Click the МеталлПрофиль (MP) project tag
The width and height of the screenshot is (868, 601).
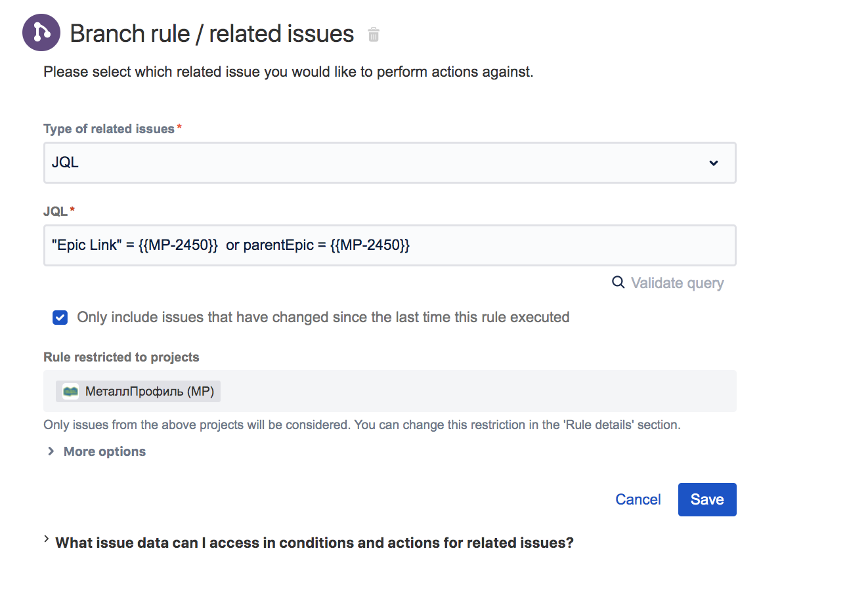pyautogui.click(x=138, y=392)
